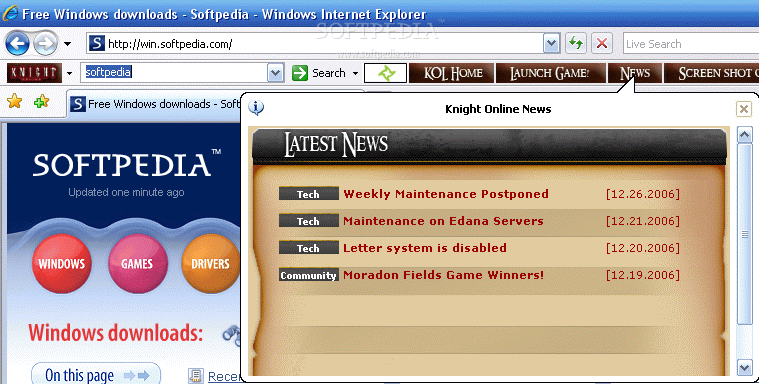Viewport: 759px width, 384px height.
Task: Click the green swirl toolbar icon
Action: (385, 73)
